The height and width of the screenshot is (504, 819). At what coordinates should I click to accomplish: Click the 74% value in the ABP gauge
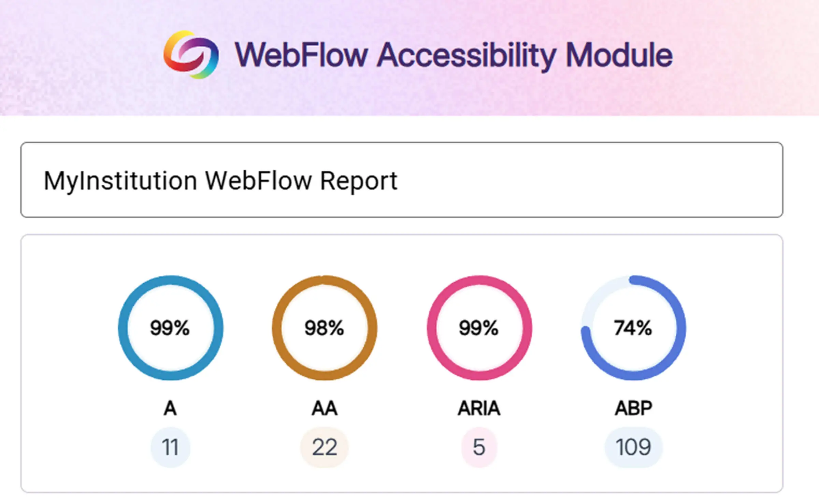[633, 328]
